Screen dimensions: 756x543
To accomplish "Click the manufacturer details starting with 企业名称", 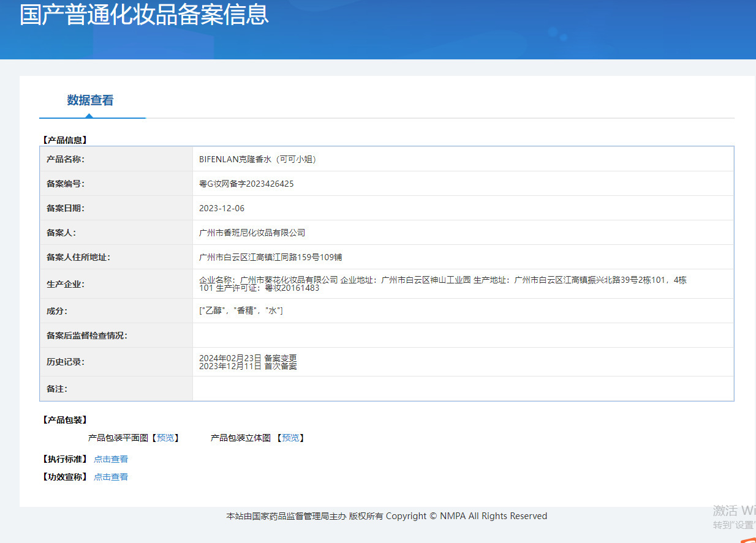I will pos(442,283).
